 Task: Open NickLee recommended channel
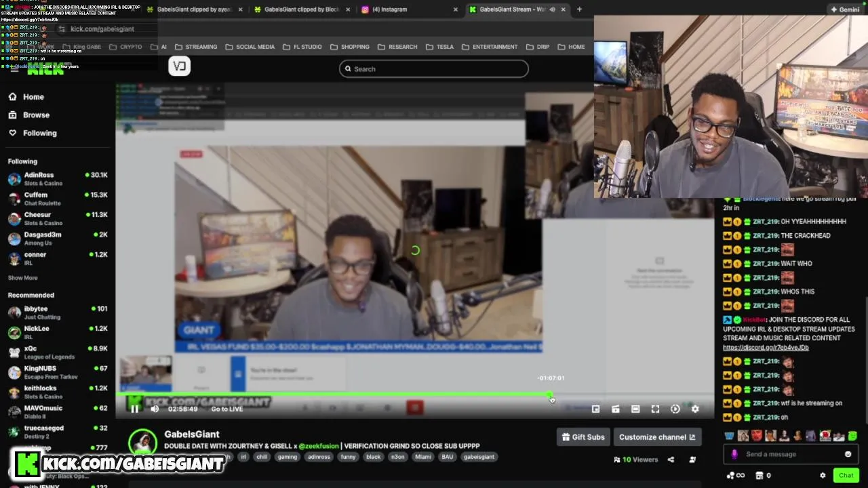click(x=58, y=332)
